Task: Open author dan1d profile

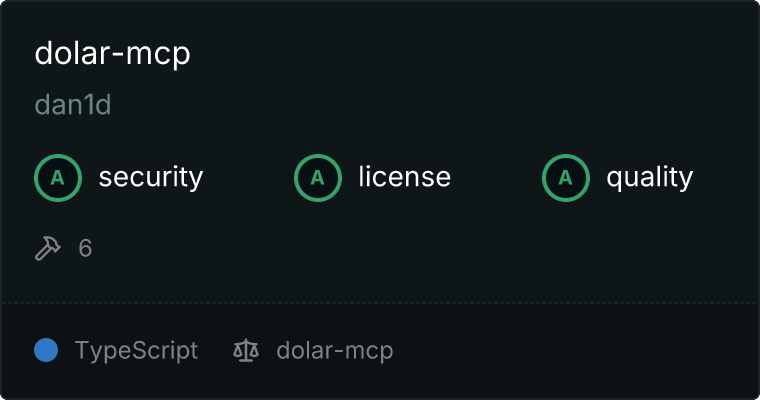Action: click(73, 105)
